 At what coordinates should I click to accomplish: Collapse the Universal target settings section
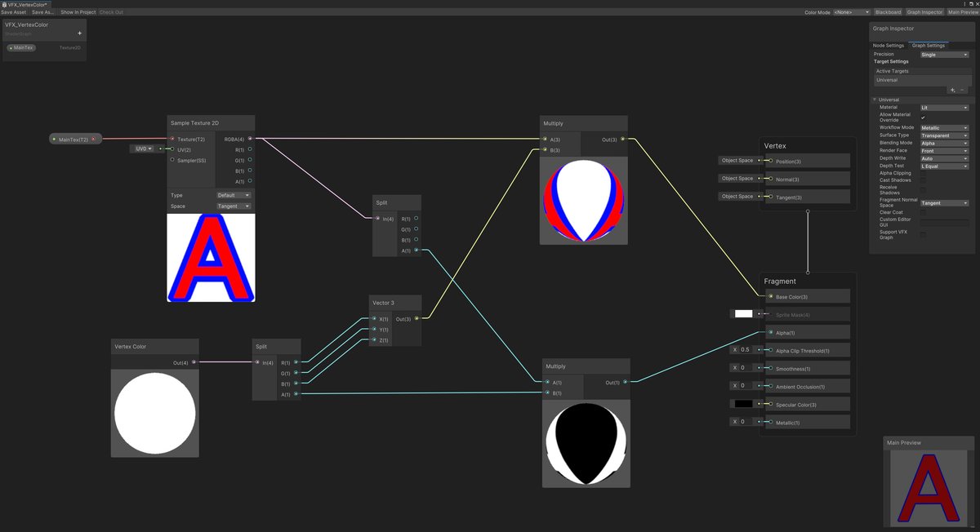pos(873,100)
